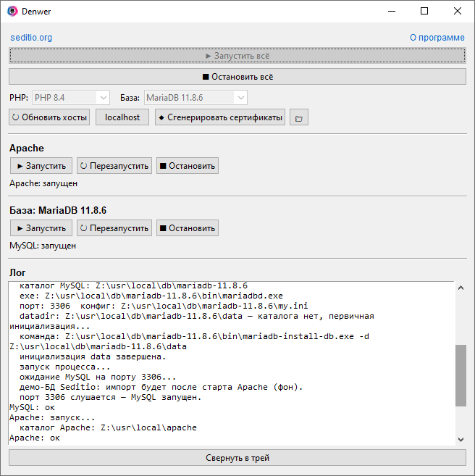
Task: Restart the MariaDB database server
Action: (x=114, y=228)
